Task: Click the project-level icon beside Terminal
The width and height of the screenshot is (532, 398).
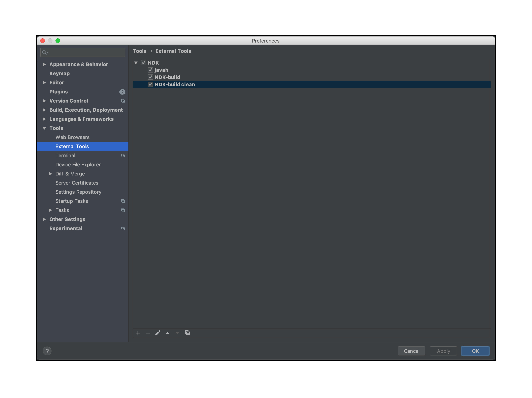Action: (x=123, y=156)
